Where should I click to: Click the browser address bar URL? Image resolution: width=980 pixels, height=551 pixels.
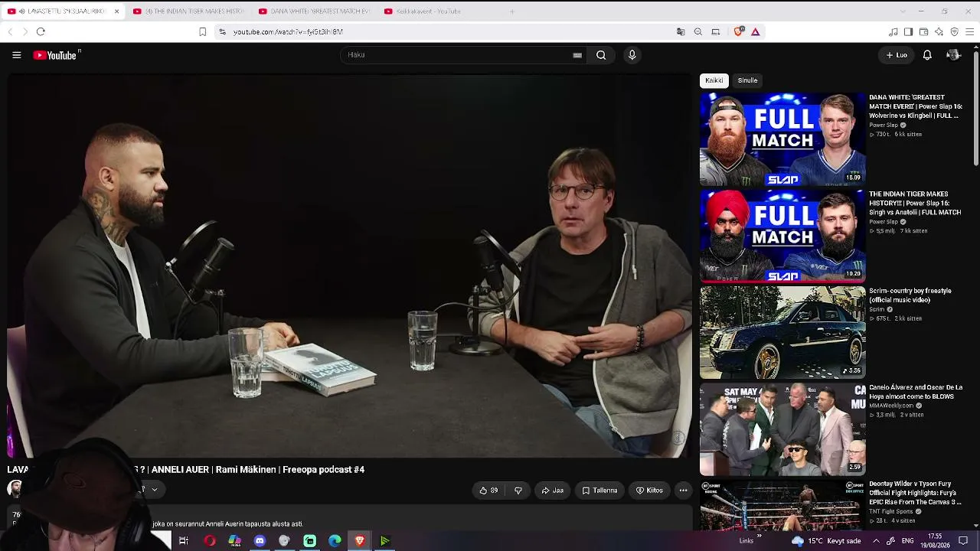(x=288, y=32)
